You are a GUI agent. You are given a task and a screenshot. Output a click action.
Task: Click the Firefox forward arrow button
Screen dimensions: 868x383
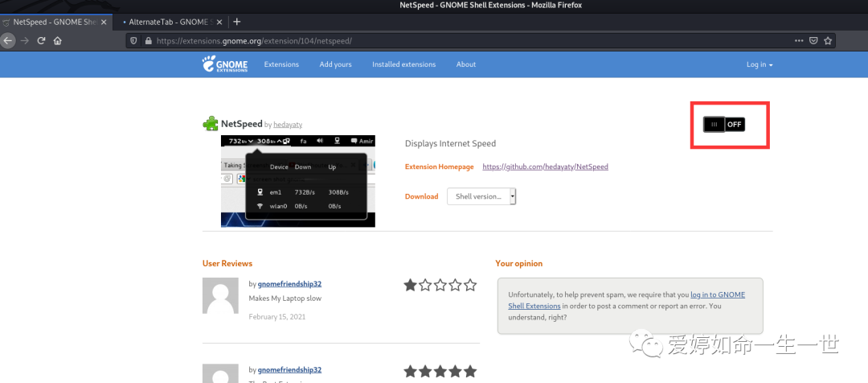tap(24, 40)
